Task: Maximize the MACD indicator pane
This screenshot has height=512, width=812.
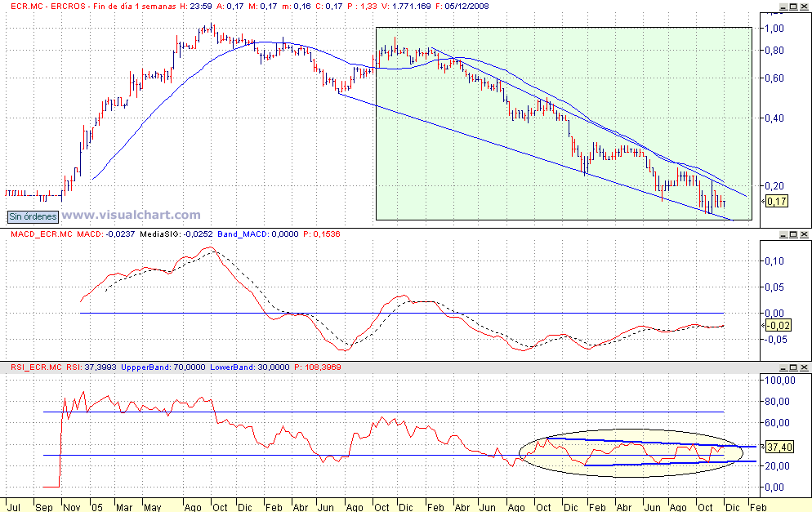Action: (x=793, y=234)
